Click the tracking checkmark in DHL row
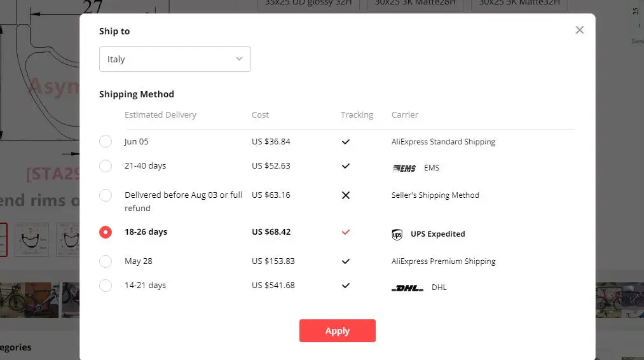 346,286
